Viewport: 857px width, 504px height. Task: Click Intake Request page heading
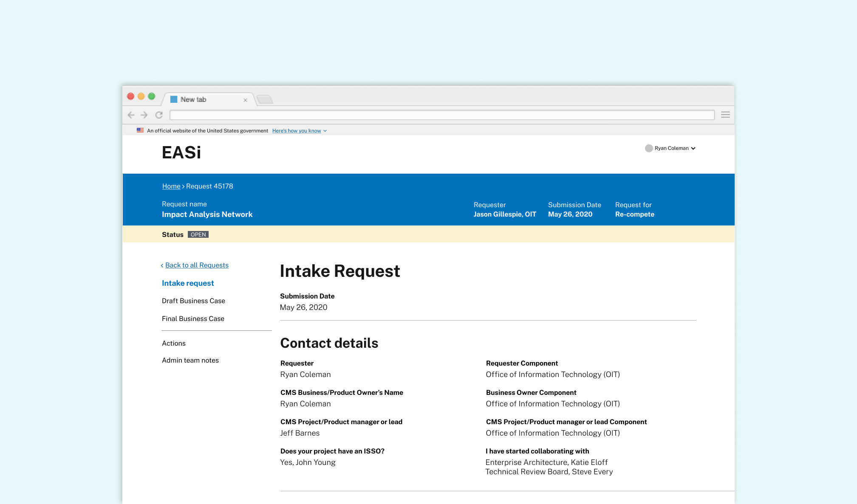[x=340, y=271]
